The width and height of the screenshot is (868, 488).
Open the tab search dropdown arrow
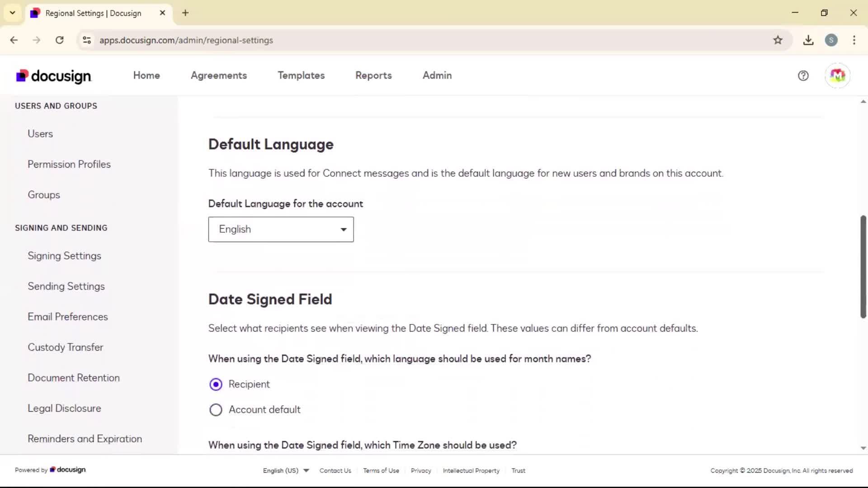click(13, 13)
